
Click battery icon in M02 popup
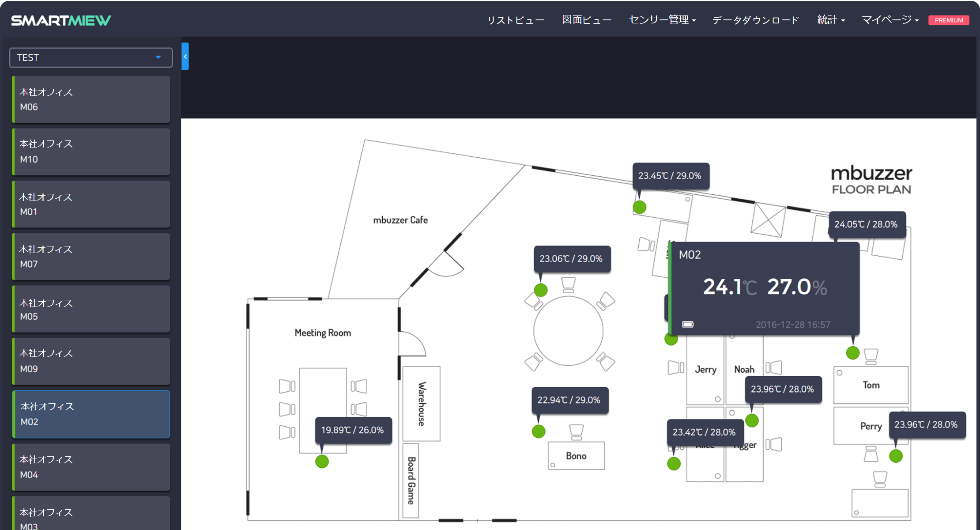coord(688,325)
